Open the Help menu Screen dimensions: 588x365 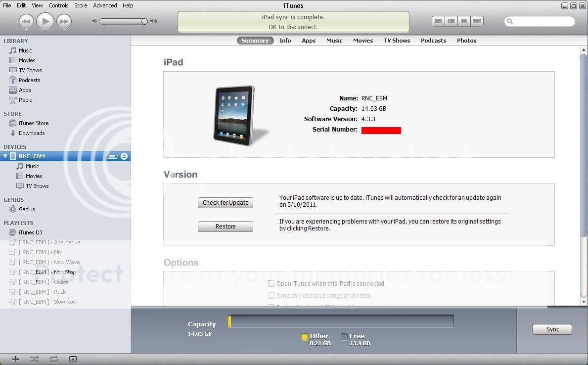point(128,5)
